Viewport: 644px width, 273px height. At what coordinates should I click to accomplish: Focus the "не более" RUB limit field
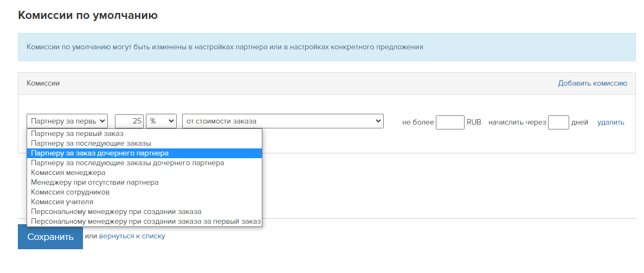[450, 122]
